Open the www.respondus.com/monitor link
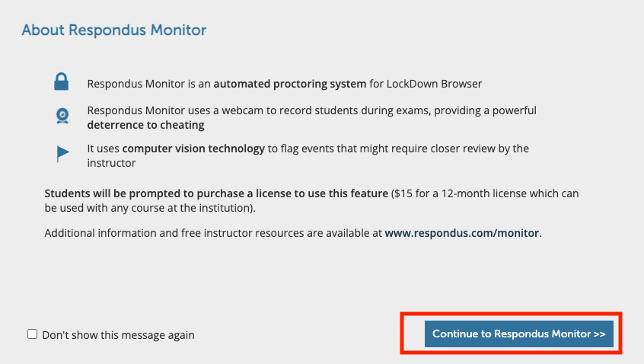 (x=461, y=233)
